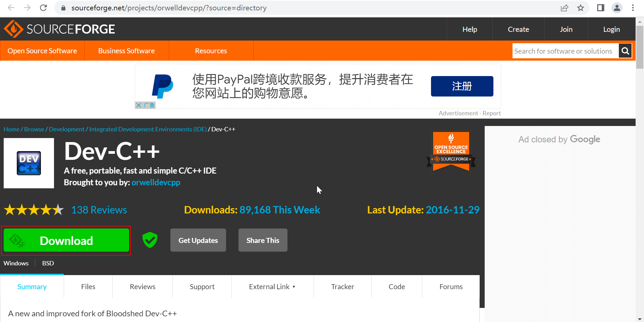Screen dimensions: 644x322
Task: Click the address bar URL
Action: (x=169, y=8)
